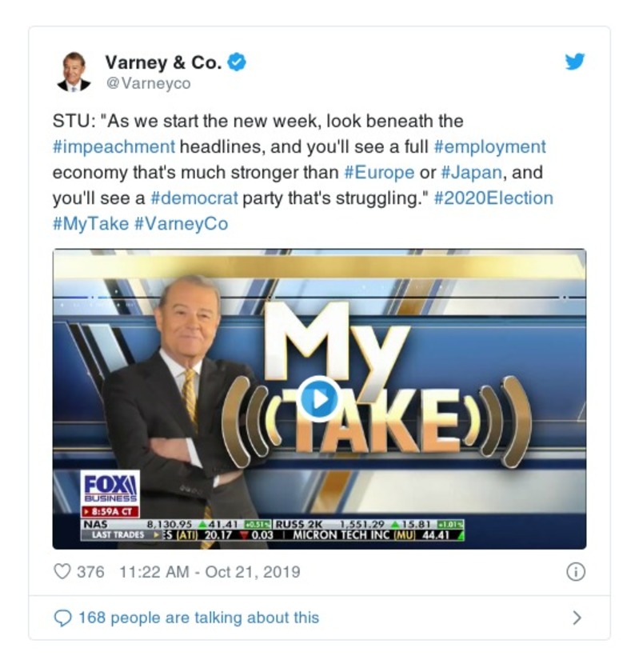Open '168 people are talking about this'
The height and width of the screenshot is (672, 639).
pyautogui.click(x=199, y=618)
